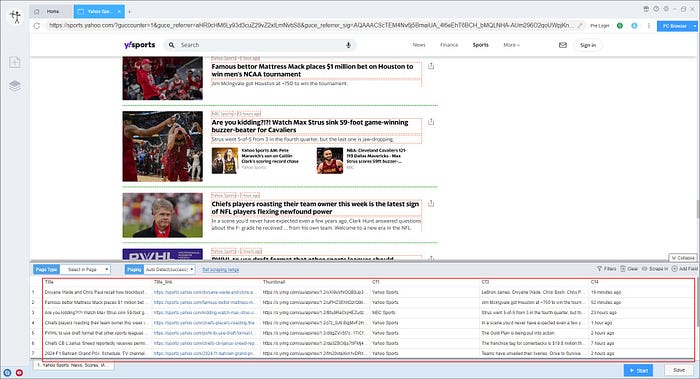Click the Chiefs owner article thumbnail

(x=162, y=215)
